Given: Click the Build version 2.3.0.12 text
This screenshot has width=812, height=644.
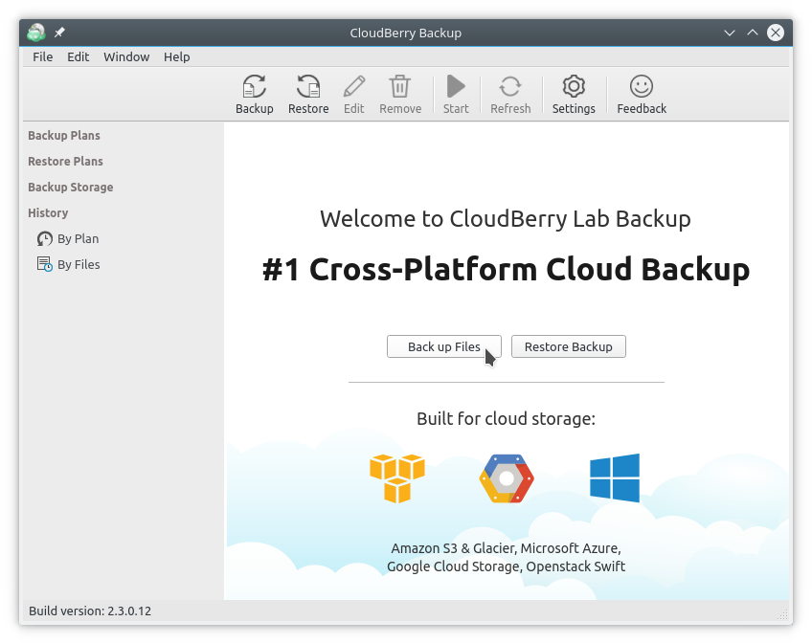Looking at the screenshot, I should 90,611.
